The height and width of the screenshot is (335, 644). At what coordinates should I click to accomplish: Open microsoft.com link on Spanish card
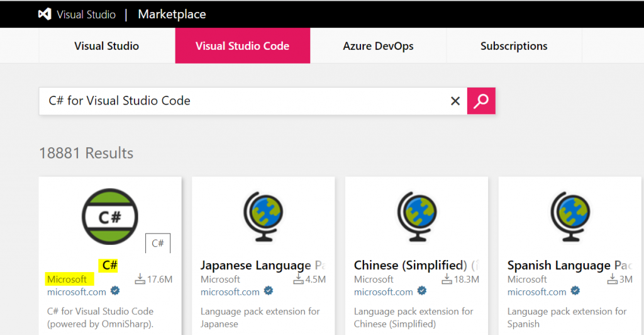(537, 292)
